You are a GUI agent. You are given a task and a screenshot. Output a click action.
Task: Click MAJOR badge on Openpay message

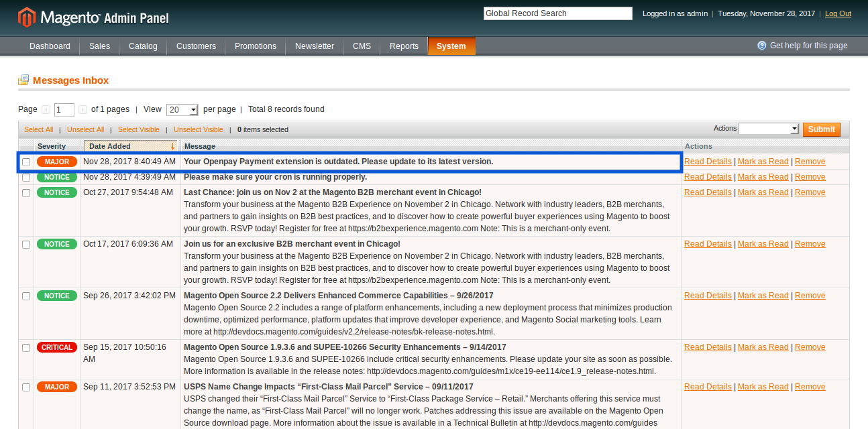(56, 162)
